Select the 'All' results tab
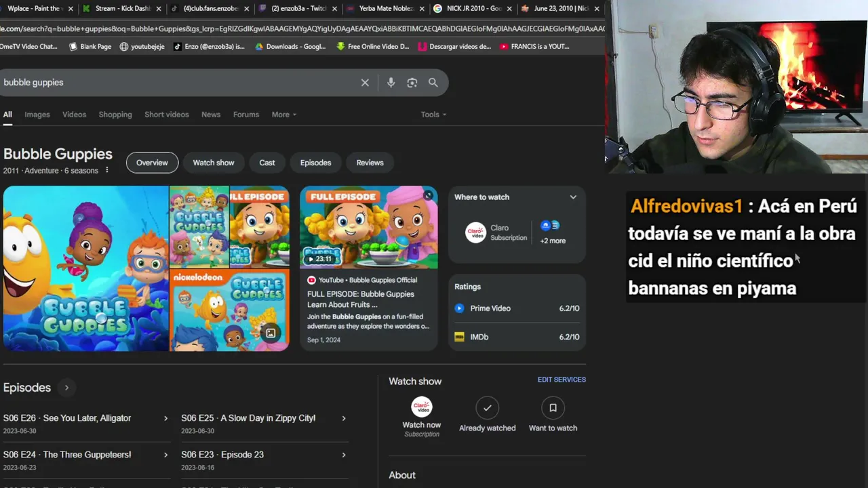 [7, 115]
